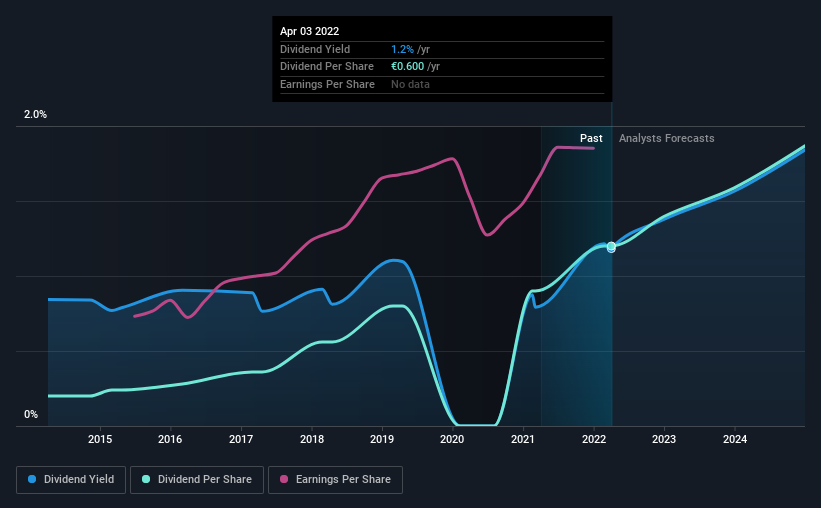Image resolution: width=821 pixels, height=508 pixels.
Task: Click the teal Dividend Per Share legend dot
Action: [x=146, y=479]
